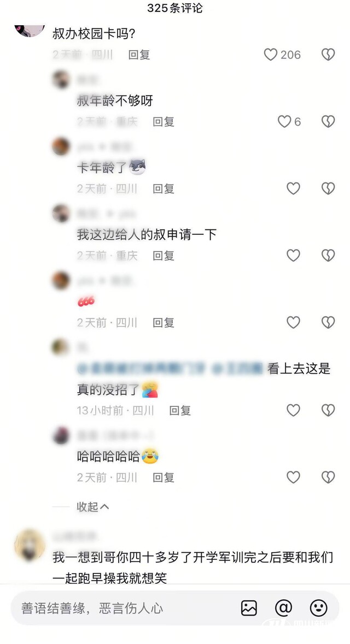
Task: Dislike the '叔办校园卡吗?' comment with broken heart
Action: (328, 55)
